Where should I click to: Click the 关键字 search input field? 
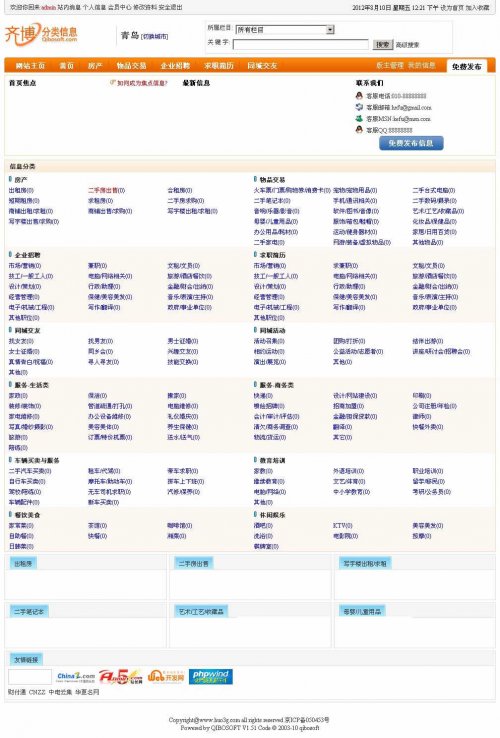coord(300,44)
